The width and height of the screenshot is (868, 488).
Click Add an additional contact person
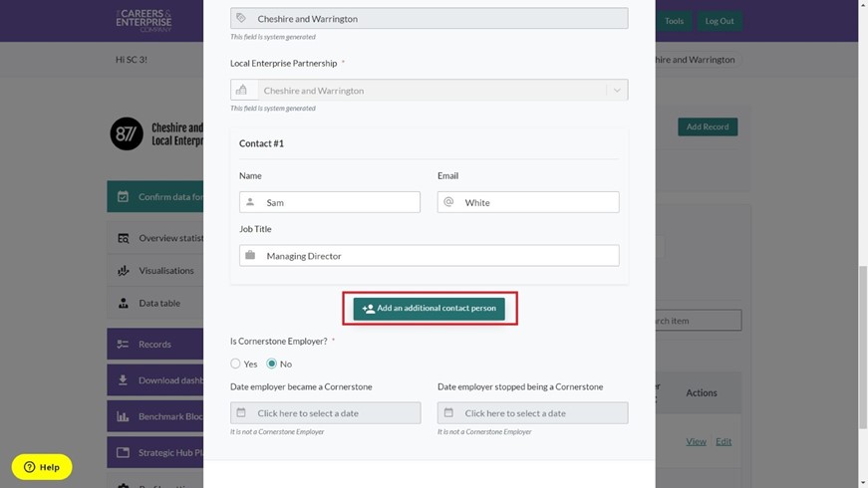point(430,309)
